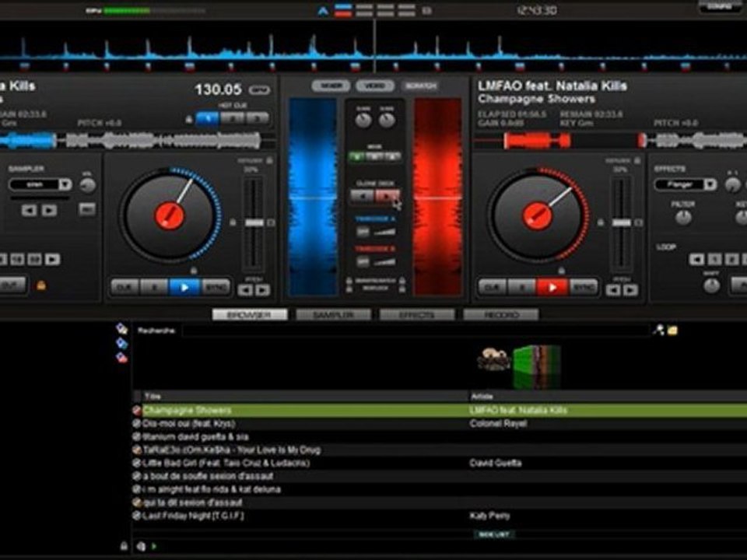Sync the right deck tempo

(x=583, y=288)
